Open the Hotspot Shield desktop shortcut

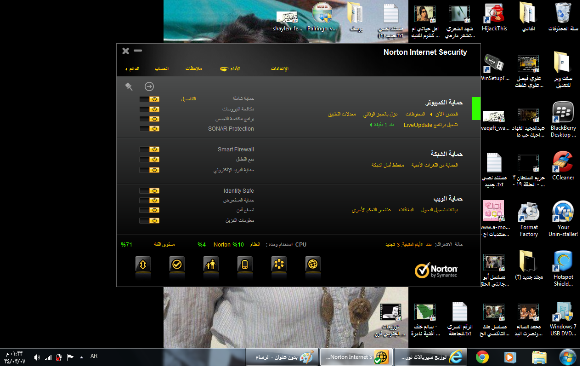(x=563, y=269)
